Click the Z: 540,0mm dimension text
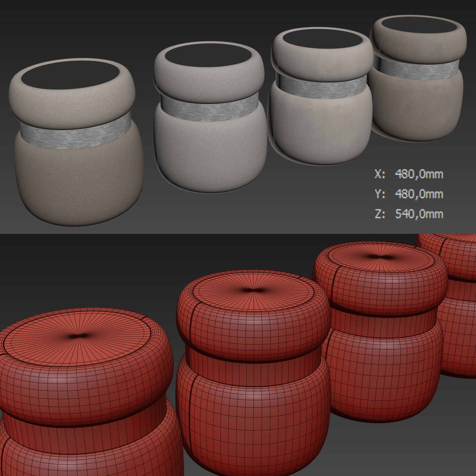476x476 pixels. (409, 214)
